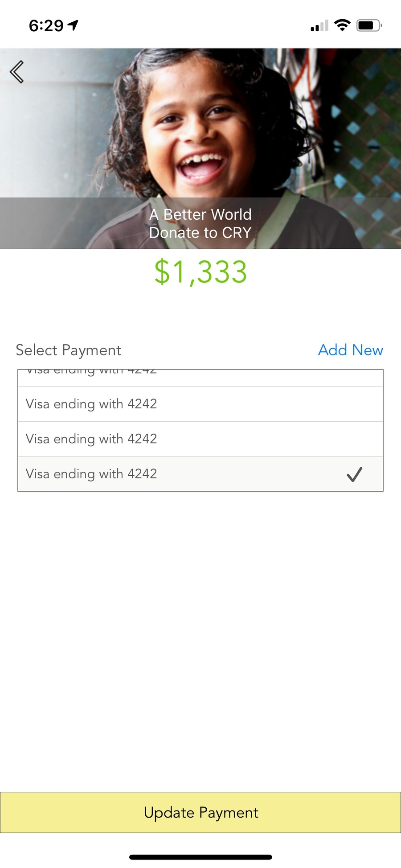401x868 pixels.
Task: Tap the Select Payment heading
Action: point(69,350)
